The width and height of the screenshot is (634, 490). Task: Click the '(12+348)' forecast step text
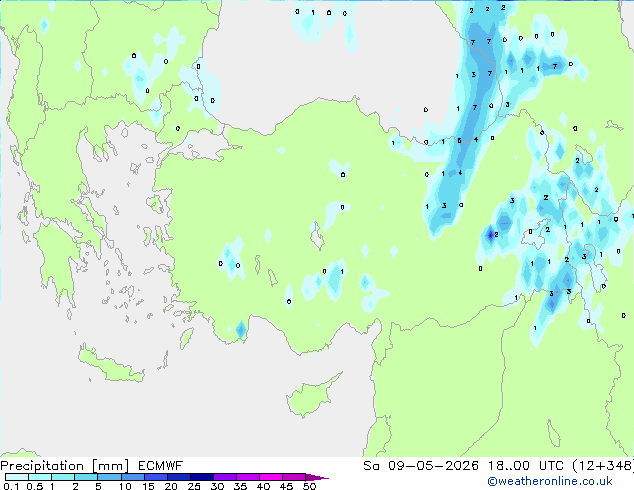[x=603, y=466]
